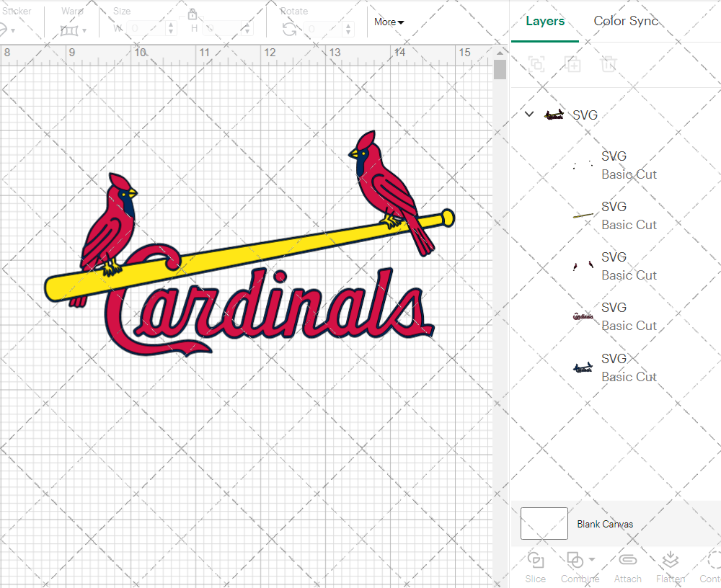721x588 pixels.
Task: Click the top-level SVG group thumbnail
Action: click(554, 115)
